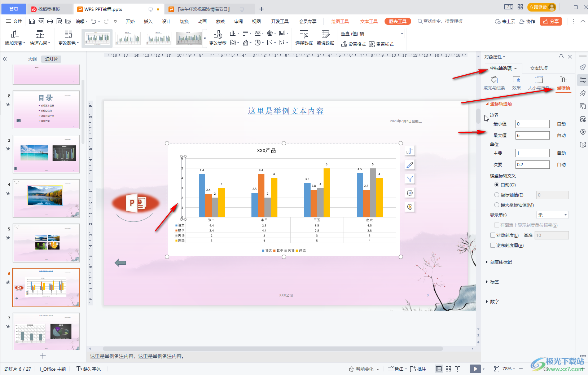Open Quick Layout (快速布局) menu

(x=40, y=38)
